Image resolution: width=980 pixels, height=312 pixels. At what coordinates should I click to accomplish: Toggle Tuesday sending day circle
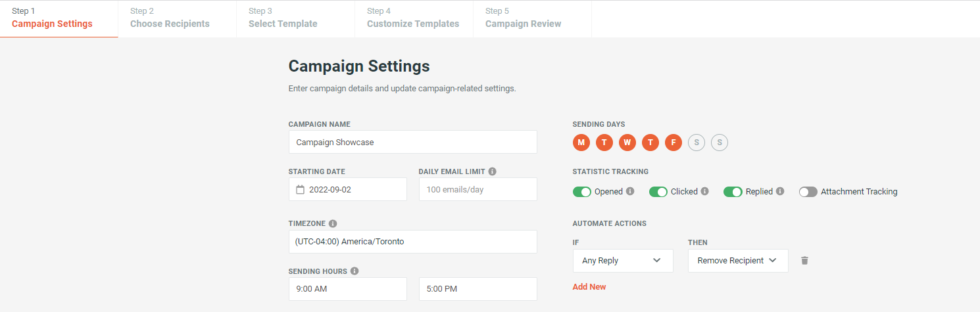pyautogui.click(x=604, y=143)
